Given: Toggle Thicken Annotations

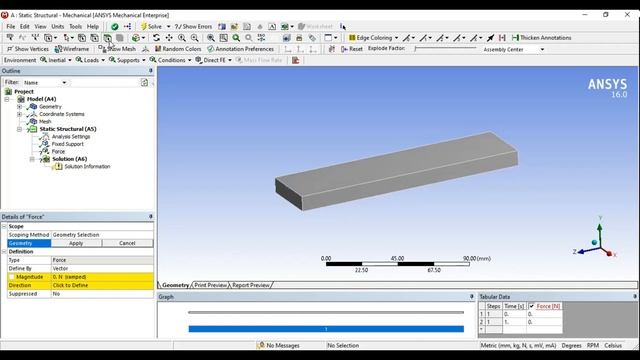Looking at the screenshot, I should click(542, 38).
